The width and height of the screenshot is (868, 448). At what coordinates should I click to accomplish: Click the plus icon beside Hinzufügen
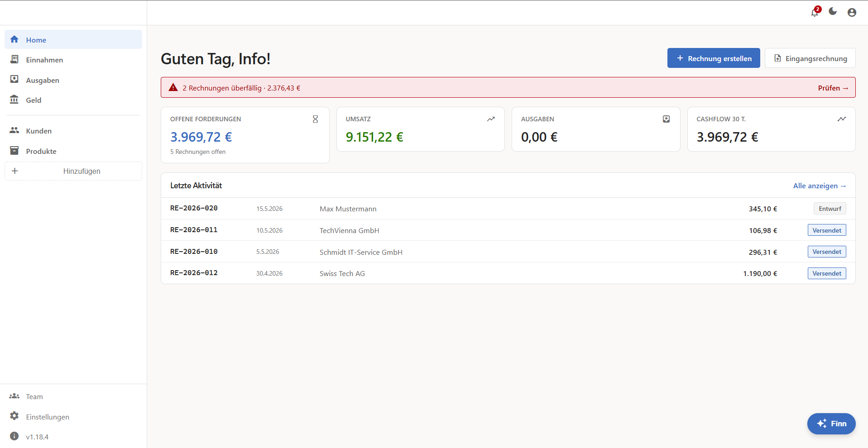pyautogui.click(x=14, y=171)
